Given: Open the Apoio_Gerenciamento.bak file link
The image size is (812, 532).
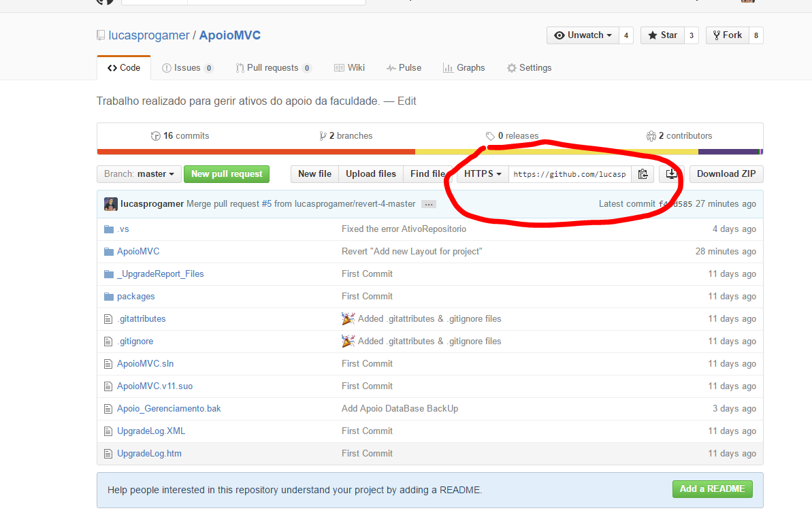Looking at the screenshot, I should click(169, 409).
